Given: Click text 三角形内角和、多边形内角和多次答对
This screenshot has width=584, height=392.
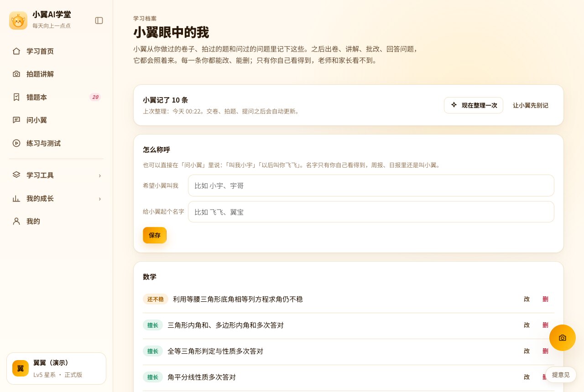Looking at the screenshot, I should [225, 325].
